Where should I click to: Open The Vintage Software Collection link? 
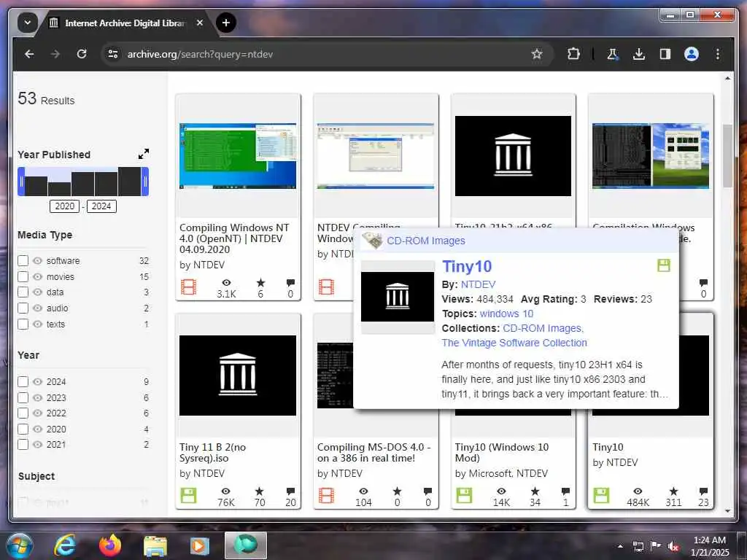514,343
